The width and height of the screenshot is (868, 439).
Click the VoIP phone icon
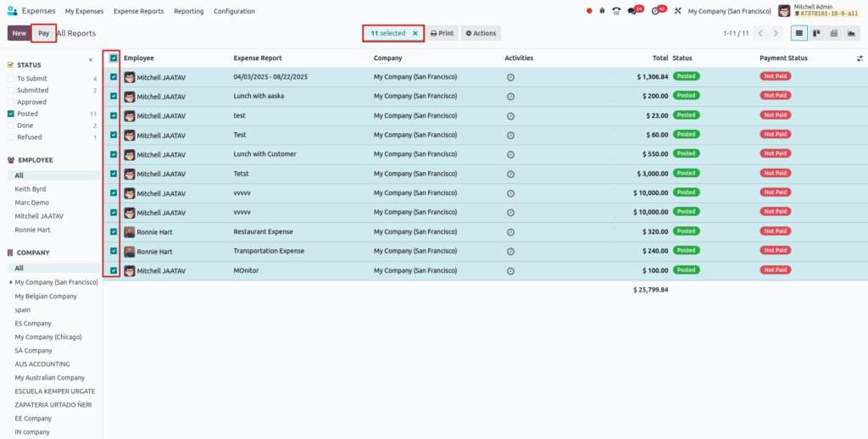pyautogui.click(x=616, y=11)
